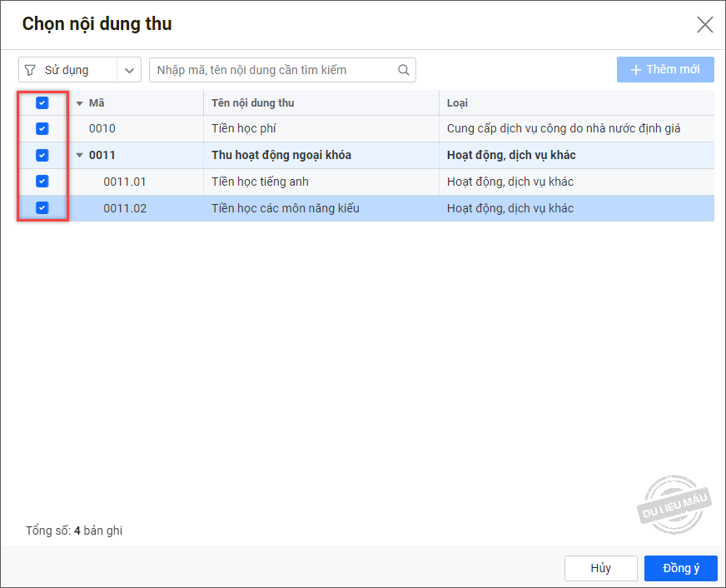Screen dimensions: 726x588
Task: Uncheck the 0011.01 Tiền học tiếng anh checkbox
Action: (x=42, y=181)
